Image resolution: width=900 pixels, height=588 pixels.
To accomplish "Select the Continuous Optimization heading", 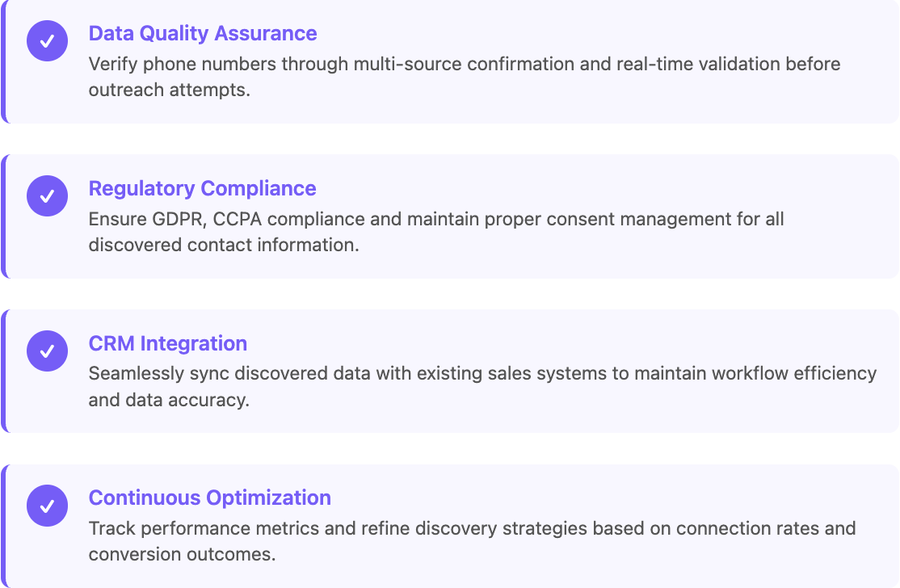I will (209, 498).
